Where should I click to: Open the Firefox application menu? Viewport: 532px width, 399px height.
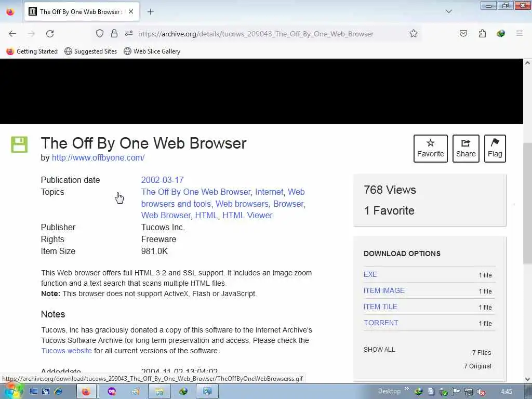coord(519,33)
